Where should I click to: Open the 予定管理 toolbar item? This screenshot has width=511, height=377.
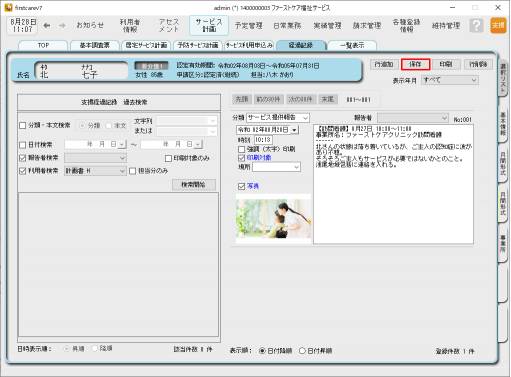(248, 26)
